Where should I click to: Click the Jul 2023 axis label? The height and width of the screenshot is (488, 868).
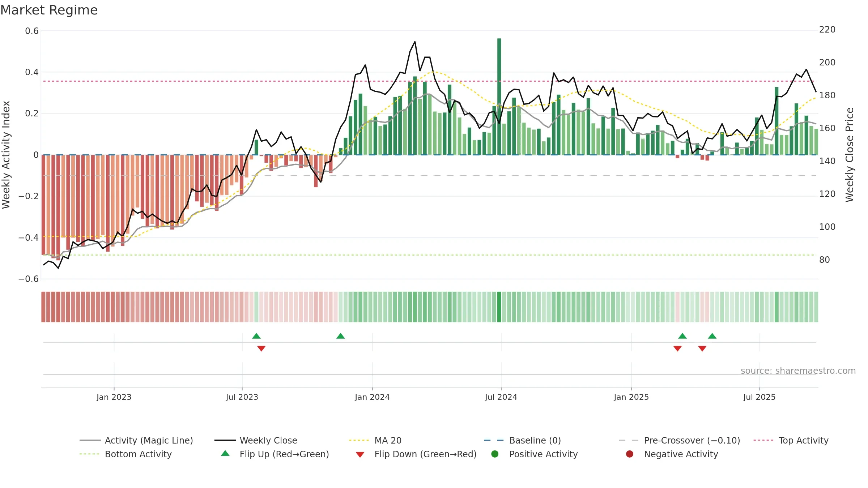point(242,397)
